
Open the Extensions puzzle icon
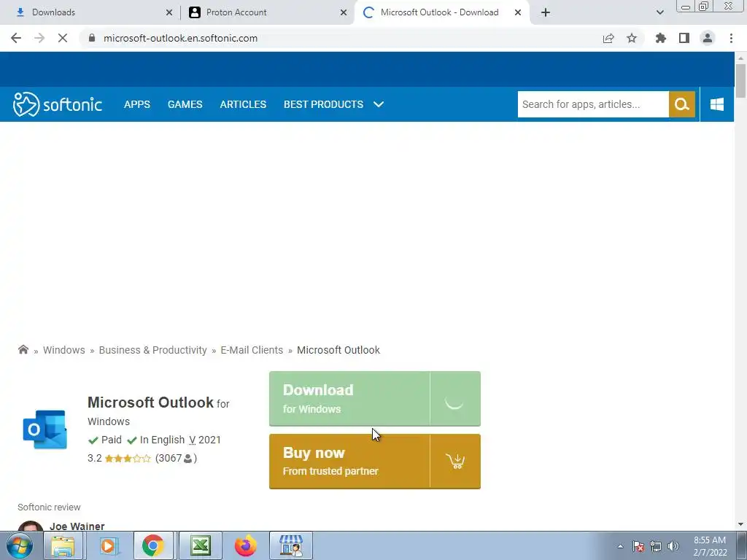coord(661,38)
